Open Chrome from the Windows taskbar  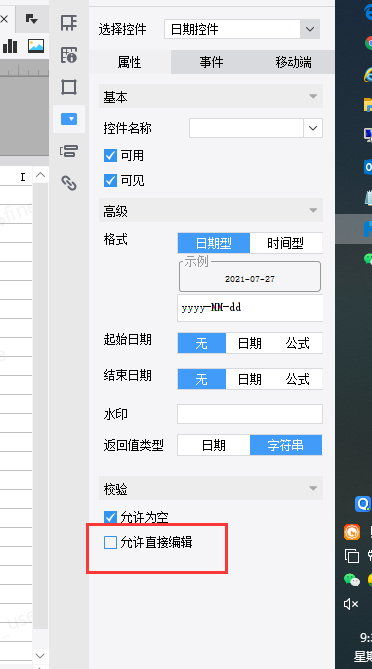(x=368, y=43)
